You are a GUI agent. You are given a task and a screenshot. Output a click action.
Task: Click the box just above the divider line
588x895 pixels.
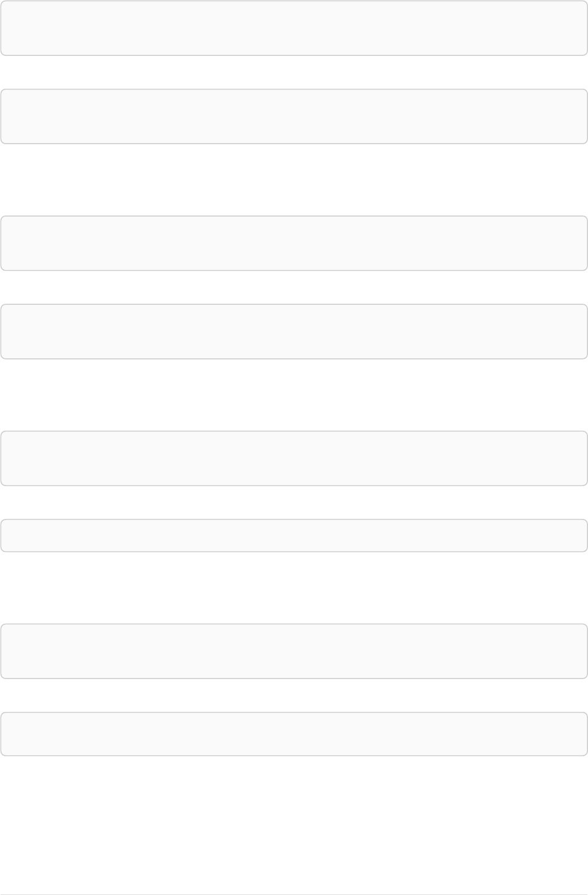pyautogui.click(x=294, y=734)
